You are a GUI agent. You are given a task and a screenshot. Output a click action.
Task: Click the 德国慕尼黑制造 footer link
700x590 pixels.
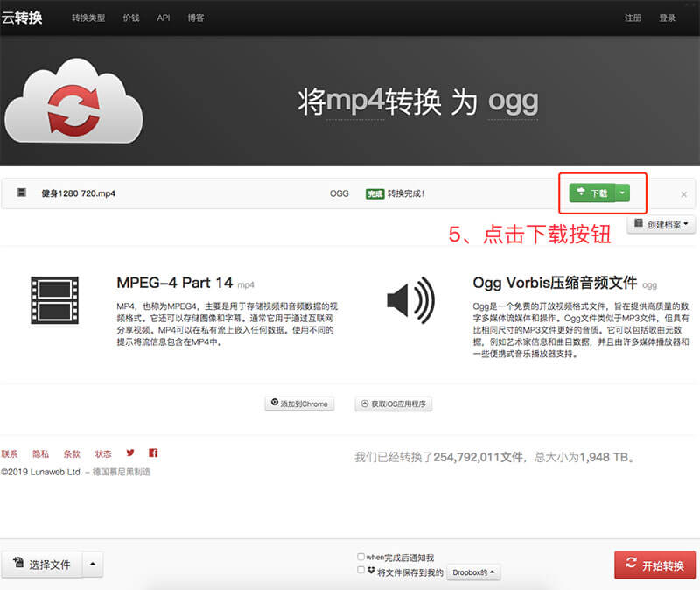(x=122, y=472)
